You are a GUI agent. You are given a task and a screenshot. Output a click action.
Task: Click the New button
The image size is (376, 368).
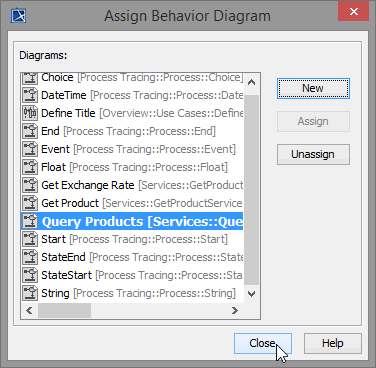(x=313, y=88)
